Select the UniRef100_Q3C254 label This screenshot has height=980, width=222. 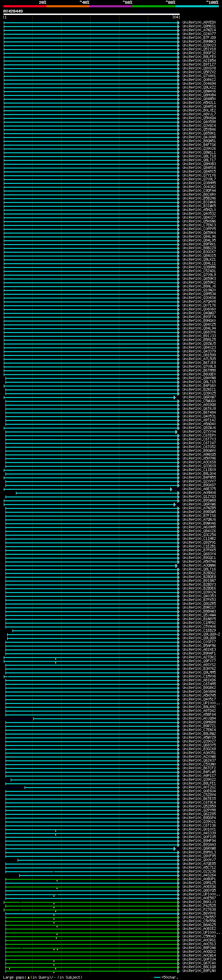(199, 535)
